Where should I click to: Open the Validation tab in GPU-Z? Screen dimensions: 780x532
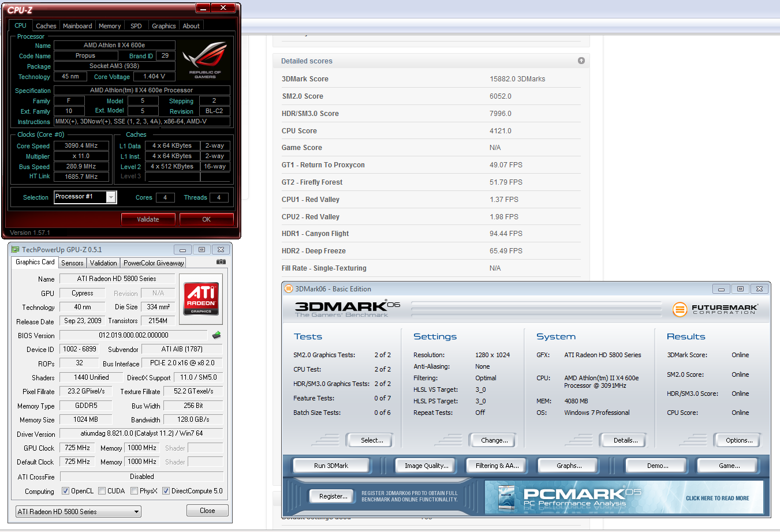point(103,263)
